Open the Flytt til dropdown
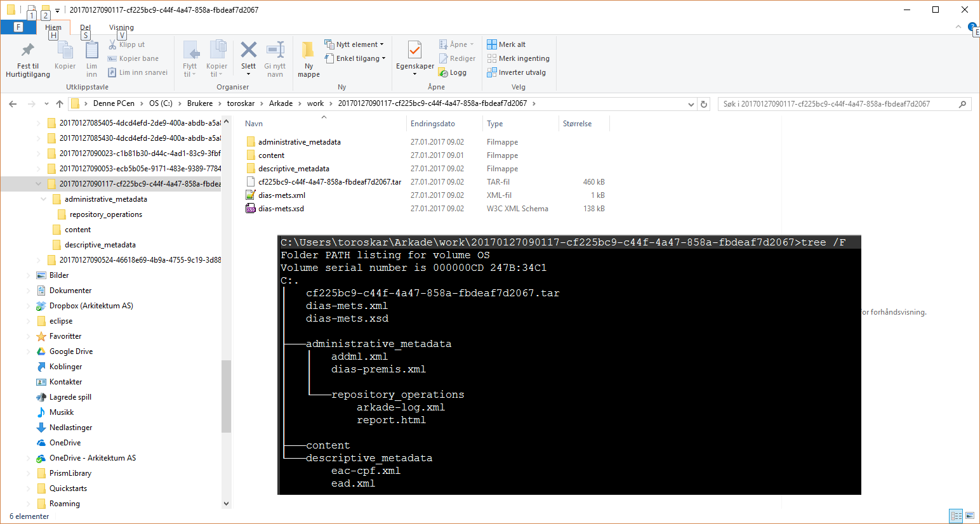The width and height of the screenshot is (980, 524). click(190, 60)
